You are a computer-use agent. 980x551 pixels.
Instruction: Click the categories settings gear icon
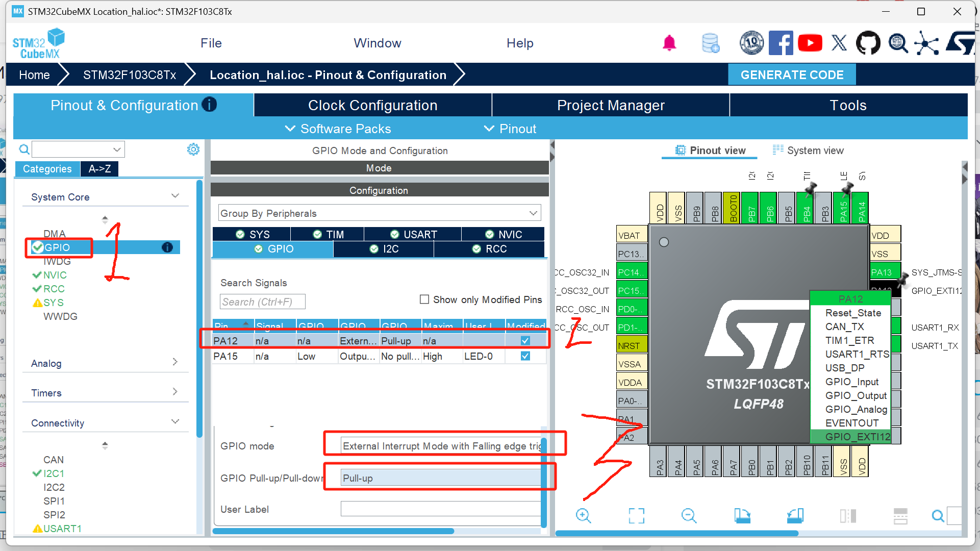pos(193,149)
